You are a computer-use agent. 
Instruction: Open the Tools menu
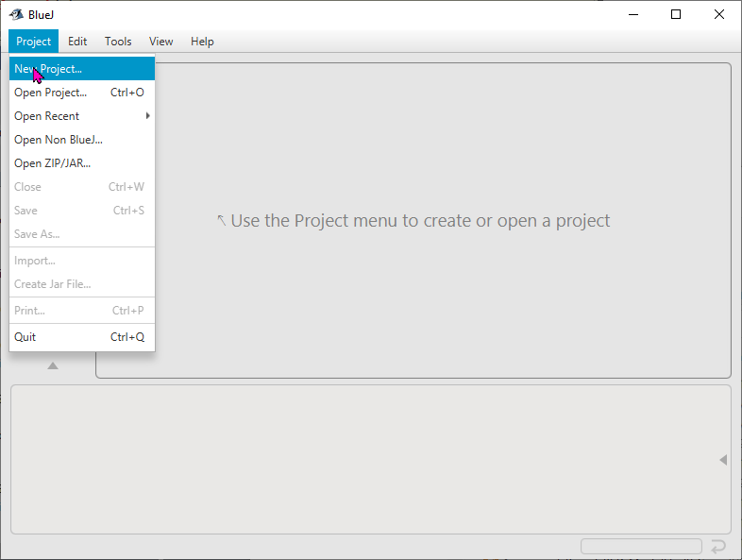click(118, 42)
